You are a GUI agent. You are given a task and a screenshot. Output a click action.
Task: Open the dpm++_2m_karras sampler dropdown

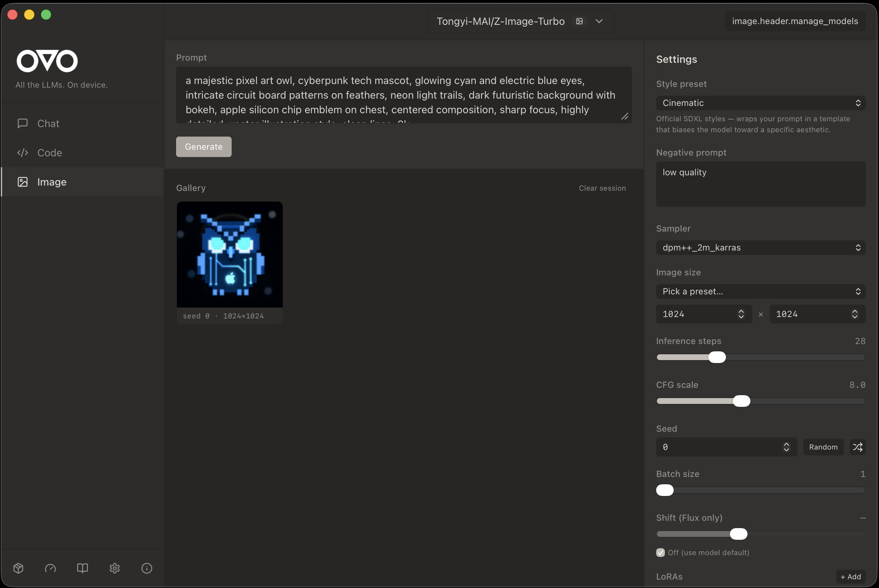pyautogui.click(x=760, y=248)
